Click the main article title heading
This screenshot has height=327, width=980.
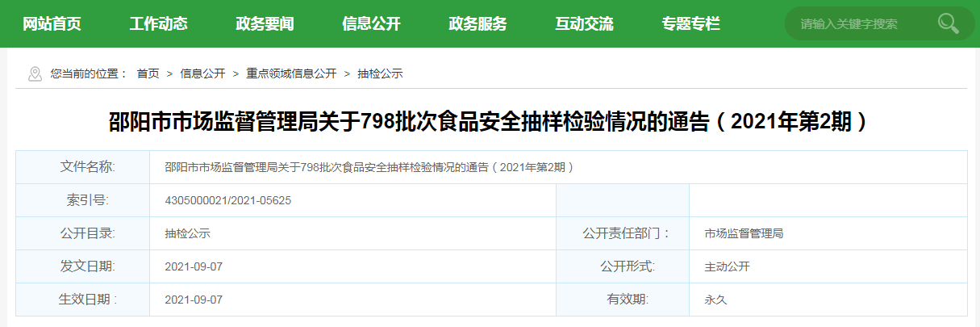pos(490,121)
